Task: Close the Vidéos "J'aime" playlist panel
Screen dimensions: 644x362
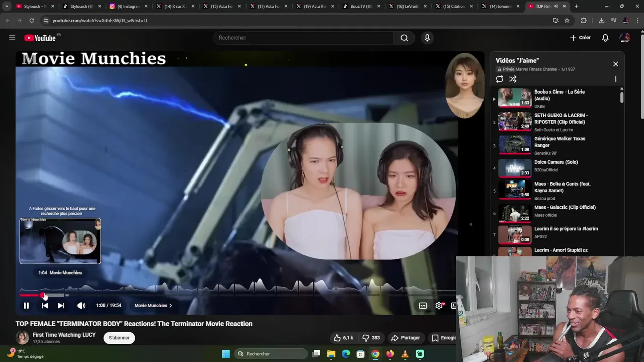Action: [x=615, y=64]
